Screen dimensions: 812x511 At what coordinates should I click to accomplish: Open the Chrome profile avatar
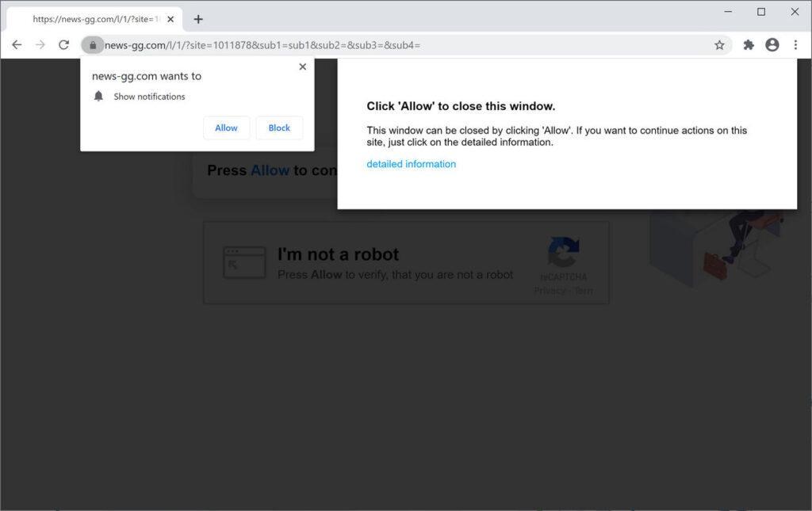coord(772,45)
